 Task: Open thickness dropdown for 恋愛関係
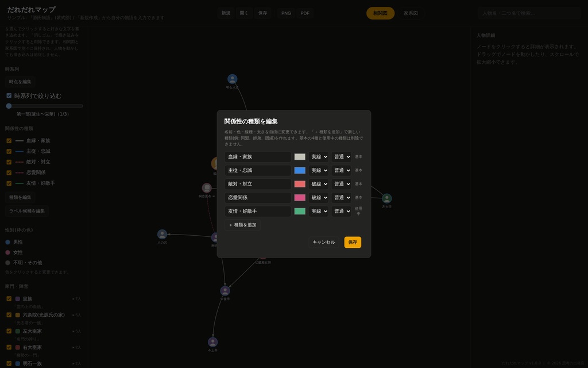[341, 198]
